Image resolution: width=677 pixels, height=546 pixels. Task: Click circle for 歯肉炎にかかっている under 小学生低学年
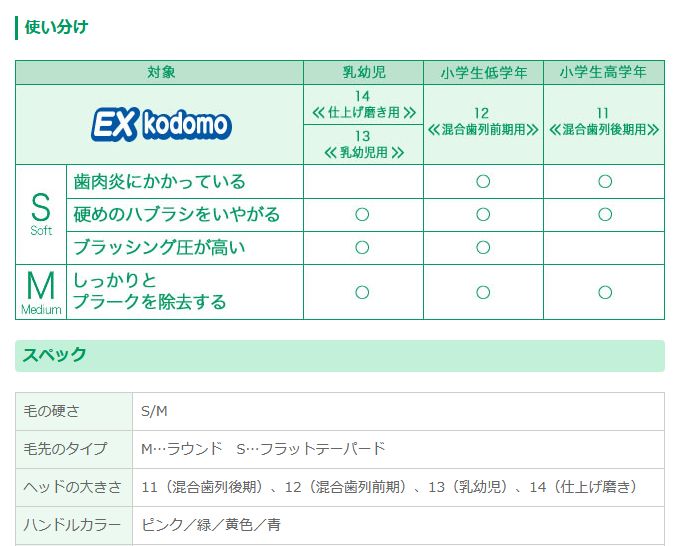click(483, 182)
